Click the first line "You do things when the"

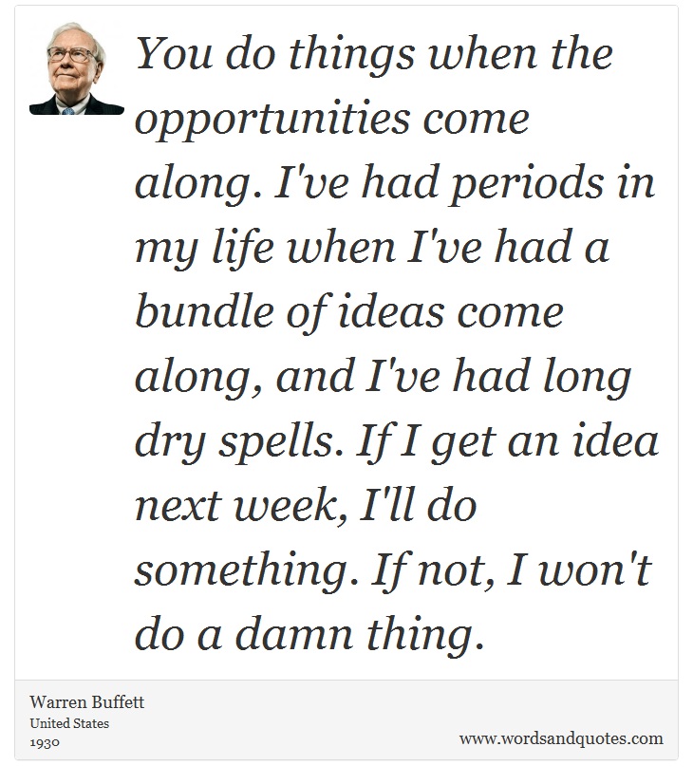[x=374, y=53]
